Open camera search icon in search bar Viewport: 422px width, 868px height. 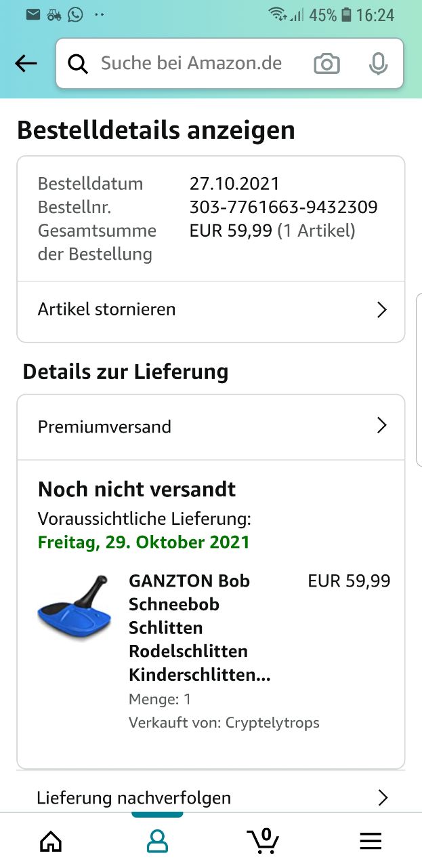pyautogui.click(x=326, y=64)
